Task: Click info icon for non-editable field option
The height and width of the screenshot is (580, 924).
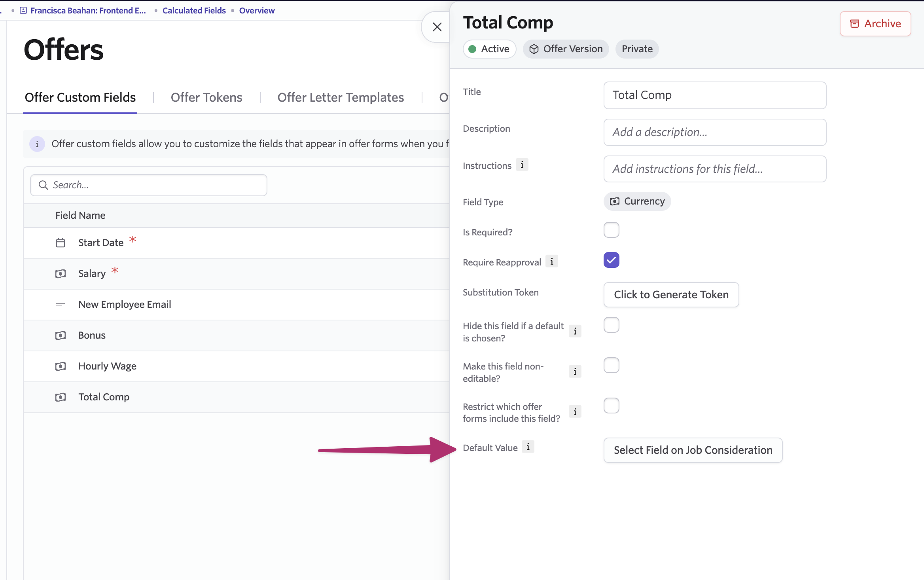Action: pos(575,372)
